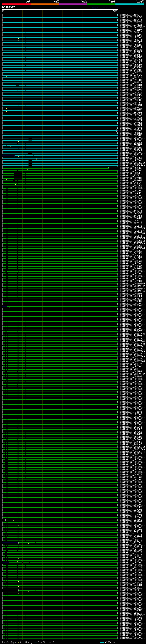Select hit label UniRef100_Q10DZ2

coord(131,183)
